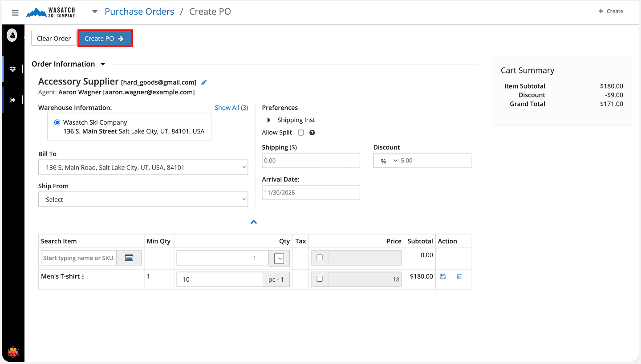The image size is (641, 364).
Task: Open the hamburger navigation menu
Action: [15, 12]
